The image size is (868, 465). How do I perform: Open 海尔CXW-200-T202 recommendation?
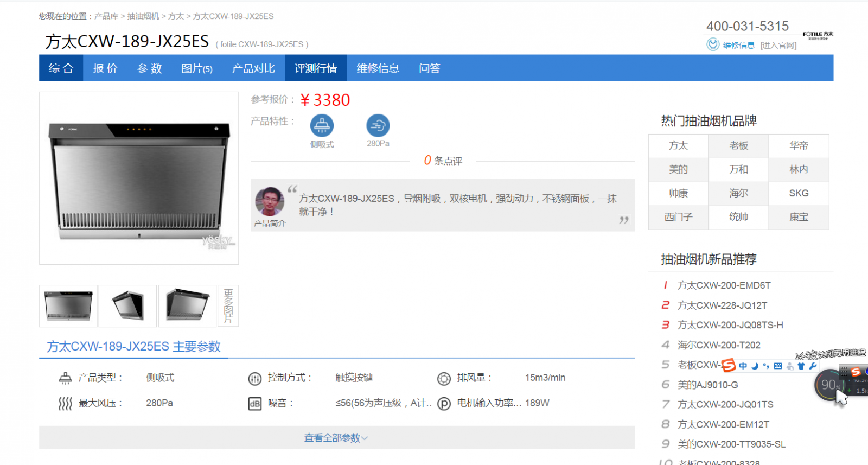[x=719, y=345]
